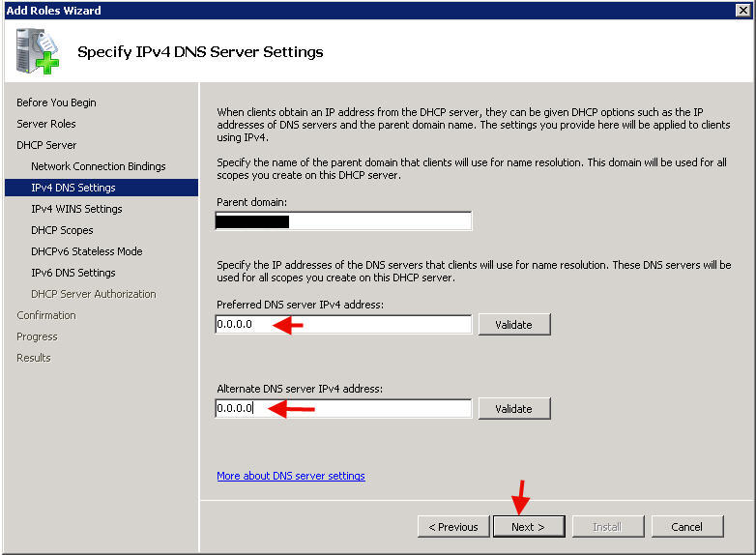The width and height of the screenshot is (756, 555).
Task: Go to DHCPv6 Stateless Mode
Action: pyautogui.click(x=87, y=251)
